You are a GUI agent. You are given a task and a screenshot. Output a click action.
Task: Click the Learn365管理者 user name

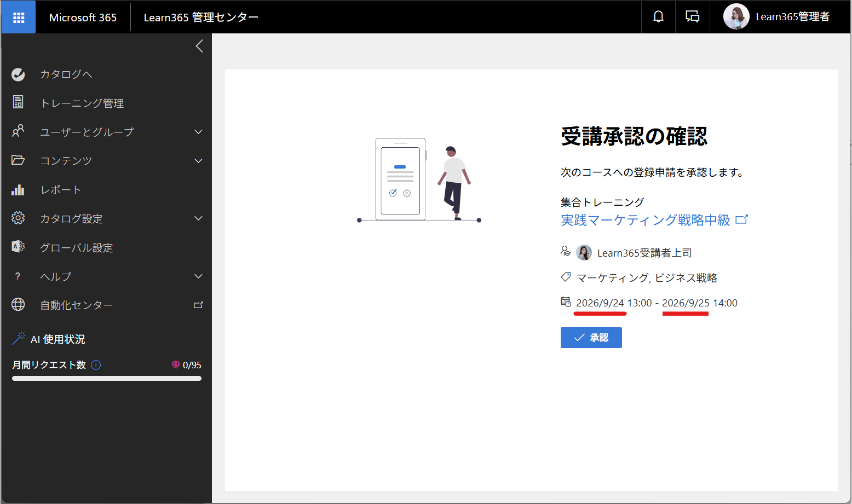[x=792, y=17]
